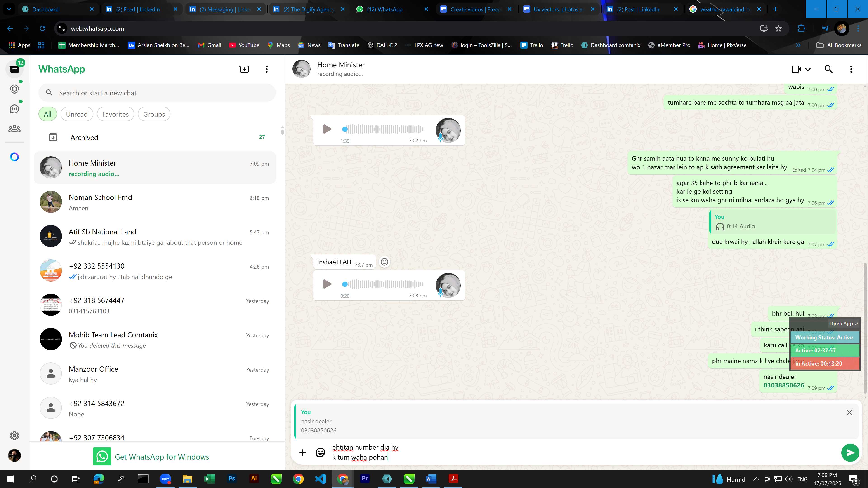Open the Noman School Frnd chat
Image resolution: width=868 pixels, height=488 pixels.
[x=155, y=202]
